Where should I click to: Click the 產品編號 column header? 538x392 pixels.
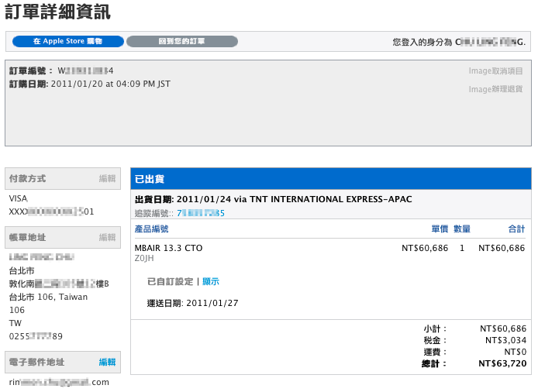click(151, 229)
